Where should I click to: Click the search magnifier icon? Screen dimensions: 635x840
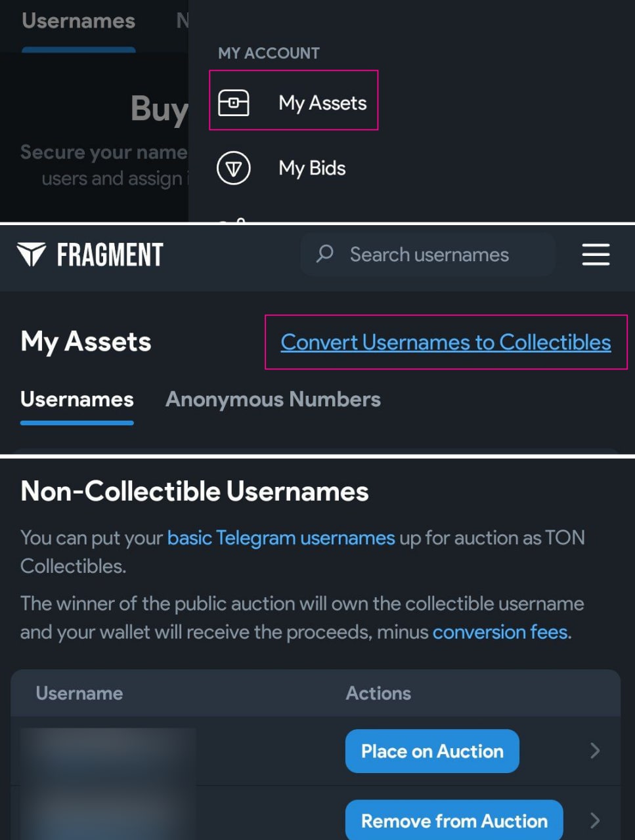click(x=325, y=254)
